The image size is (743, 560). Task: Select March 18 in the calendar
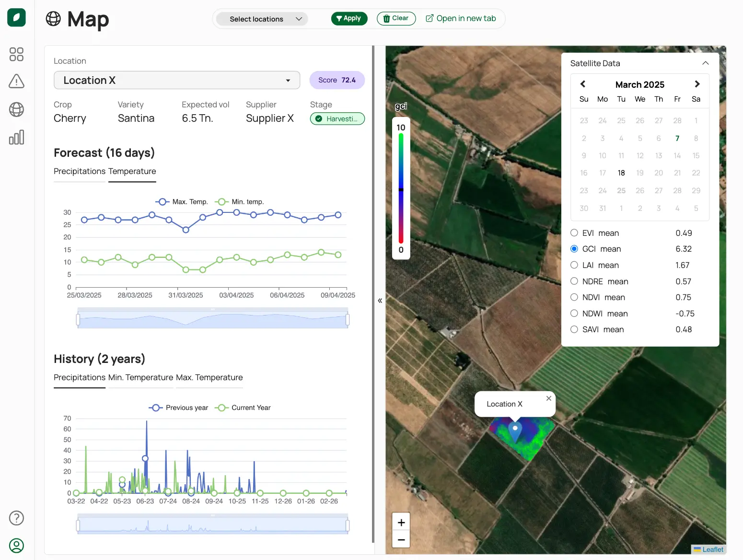tap(621, 173)
